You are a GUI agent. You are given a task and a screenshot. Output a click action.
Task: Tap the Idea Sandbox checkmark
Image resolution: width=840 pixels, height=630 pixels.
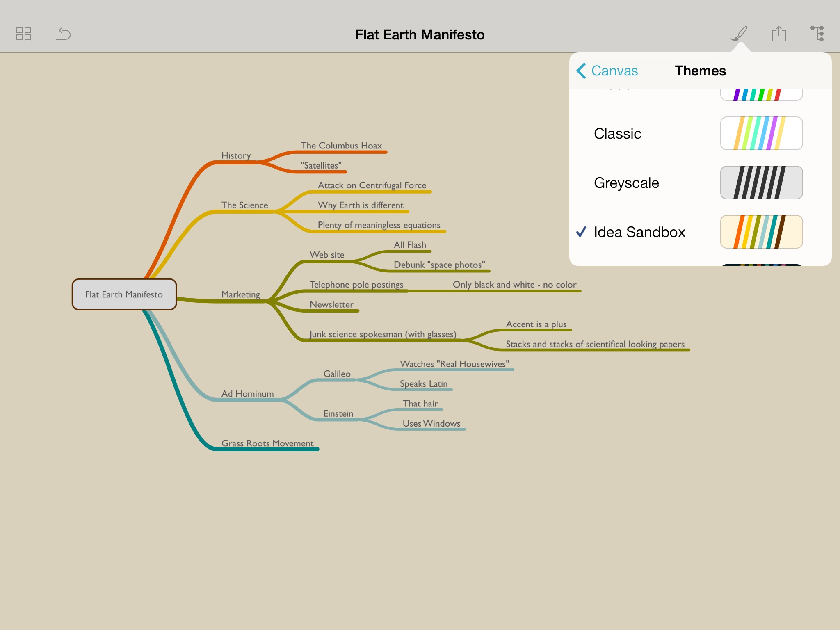tap(581, 232)
